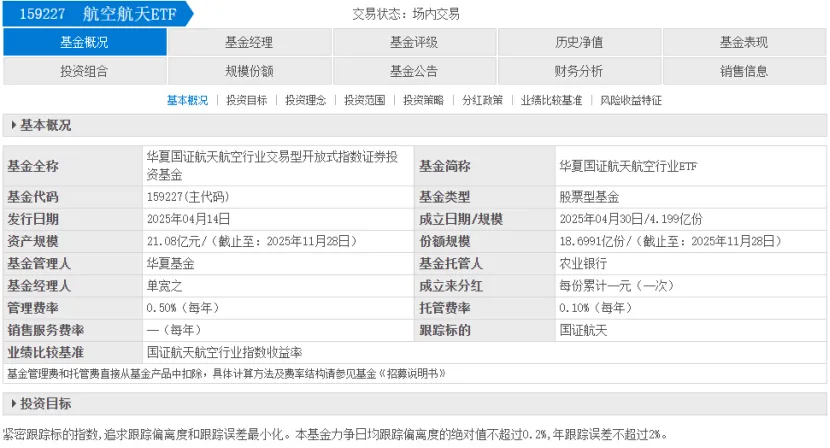This screenshot has width=830, height=448.
Task: Click the 托管费率 label cell
Action: tap(485, 308)
